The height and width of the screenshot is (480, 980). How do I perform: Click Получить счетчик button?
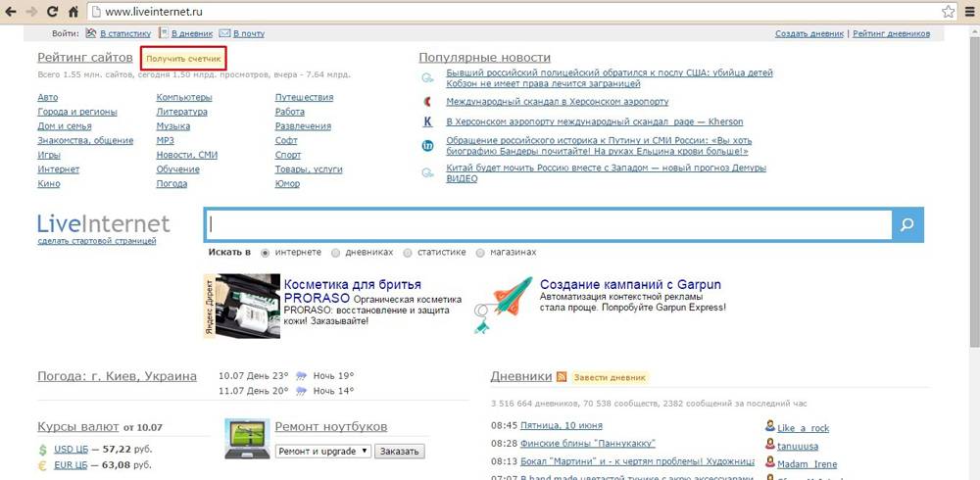pyautogui.click(x=184, y=58)
